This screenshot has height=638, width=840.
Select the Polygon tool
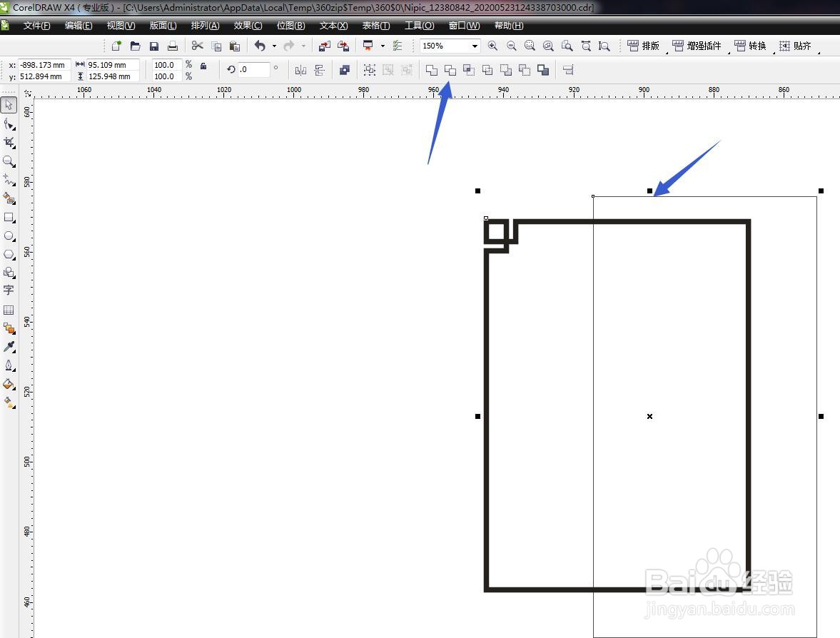pyautogui.click(x=9, y=255)
